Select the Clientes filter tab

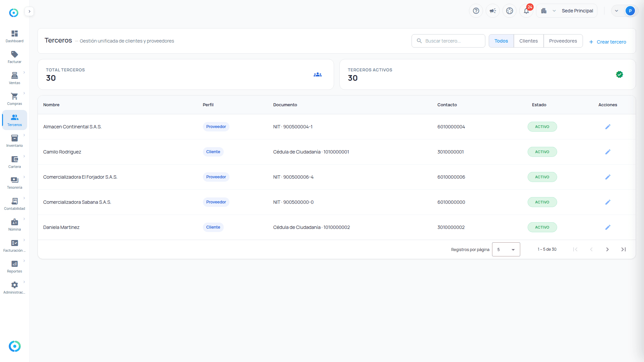click(x=529, y=41)
